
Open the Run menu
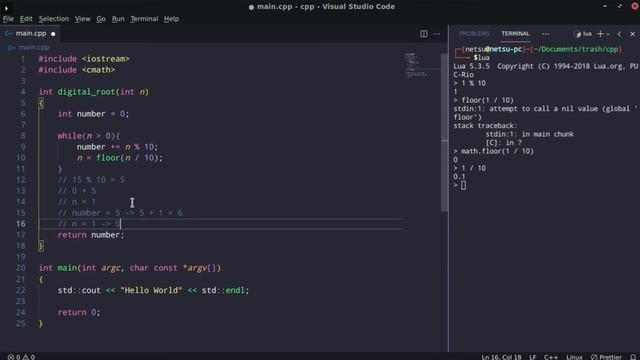[x=118, y=19]
